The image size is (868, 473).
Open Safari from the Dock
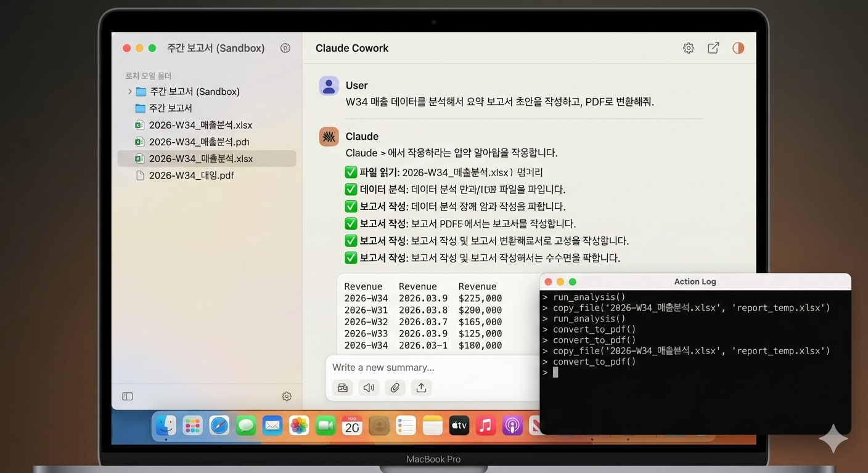(219, 426)
